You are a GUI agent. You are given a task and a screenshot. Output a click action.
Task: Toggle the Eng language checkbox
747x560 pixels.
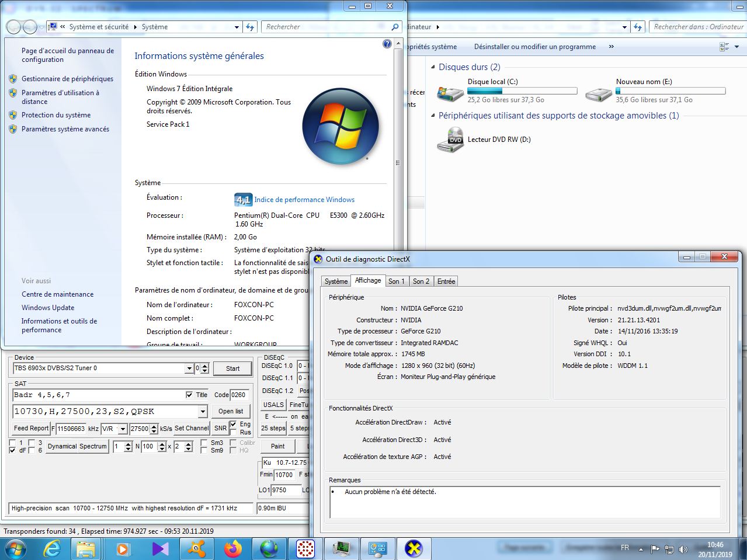[x=233, y=424]
